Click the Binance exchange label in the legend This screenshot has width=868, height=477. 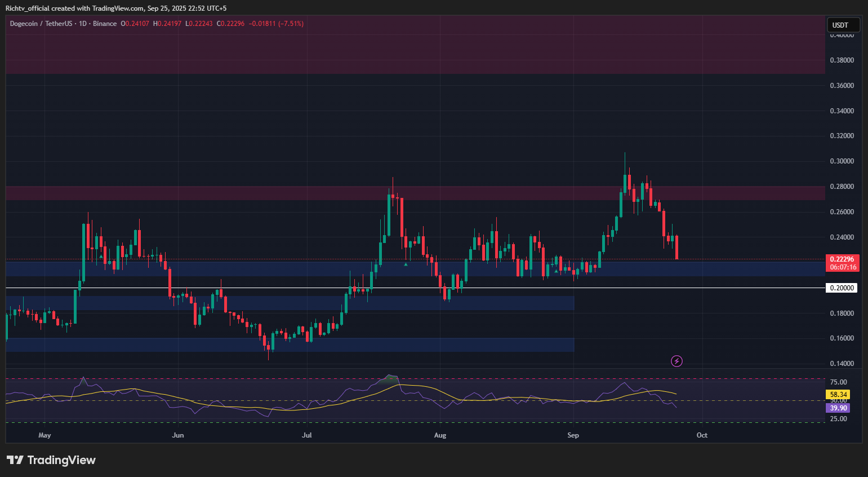[105, 24]
